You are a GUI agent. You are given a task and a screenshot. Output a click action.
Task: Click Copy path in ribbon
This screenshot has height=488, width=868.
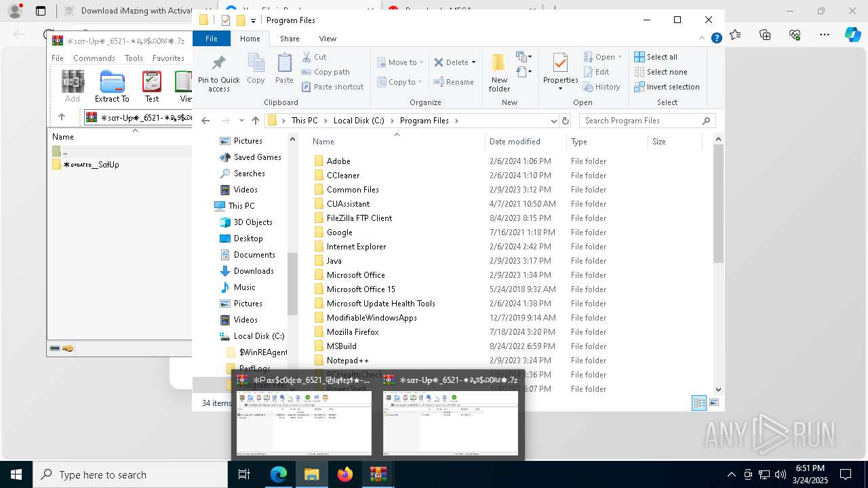pyautogui.click(x=325, y=72)
